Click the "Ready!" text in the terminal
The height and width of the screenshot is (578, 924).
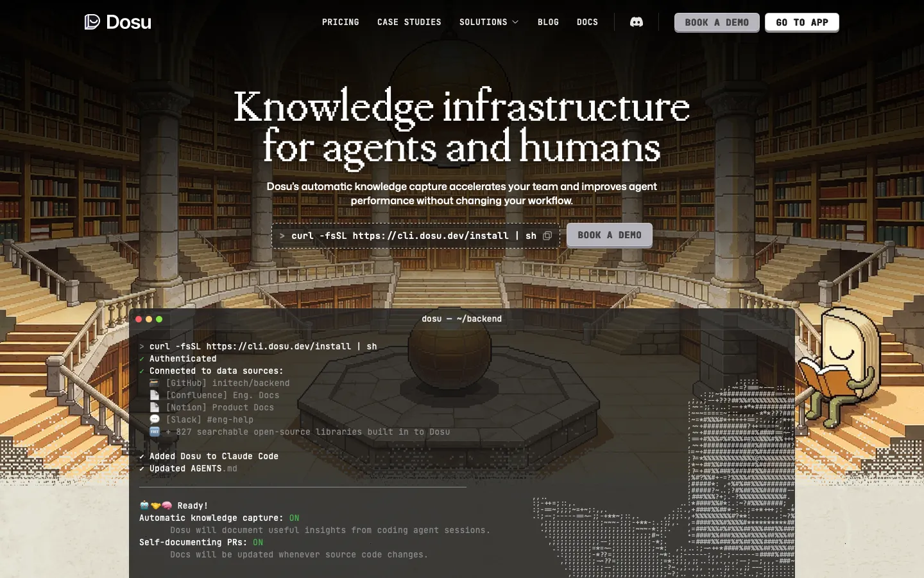193,505
